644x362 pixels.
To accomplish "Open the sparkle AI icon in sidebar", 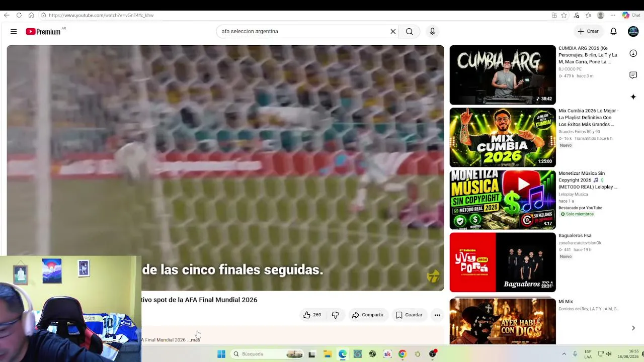I will pos(633,97).
